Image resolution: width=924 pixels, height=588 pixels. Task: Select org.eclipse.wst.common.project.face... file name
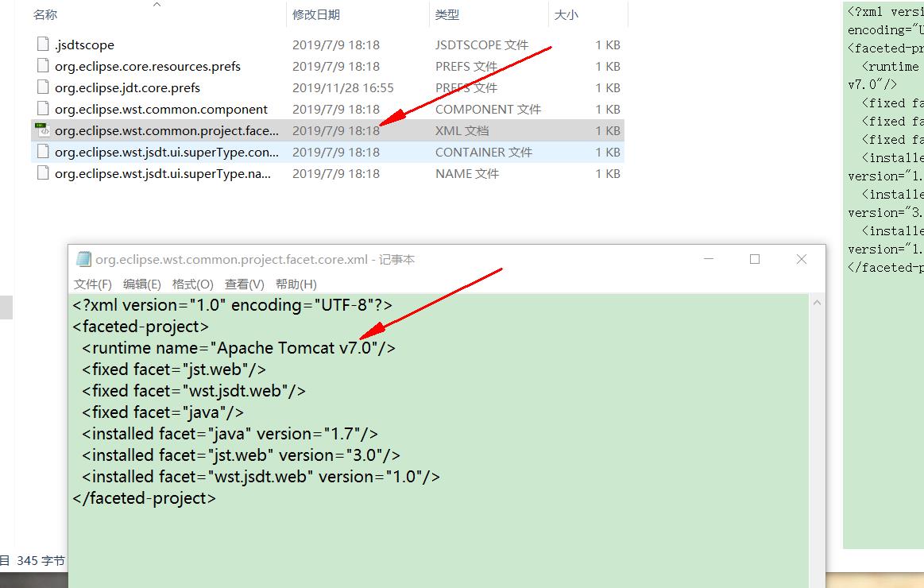point(167,131)
